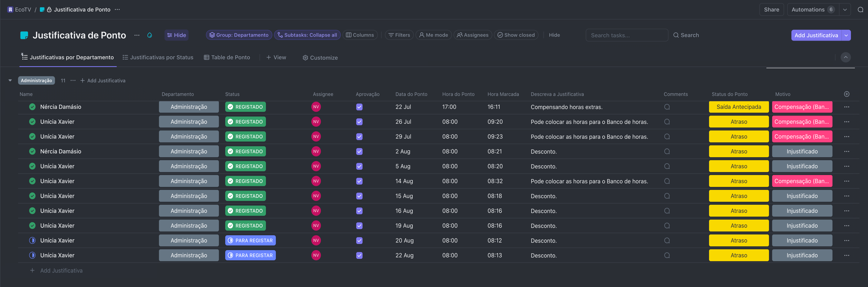
Task: Uncheck Aprovação for 14 Aug row
Action: click(x=359, y=181)
